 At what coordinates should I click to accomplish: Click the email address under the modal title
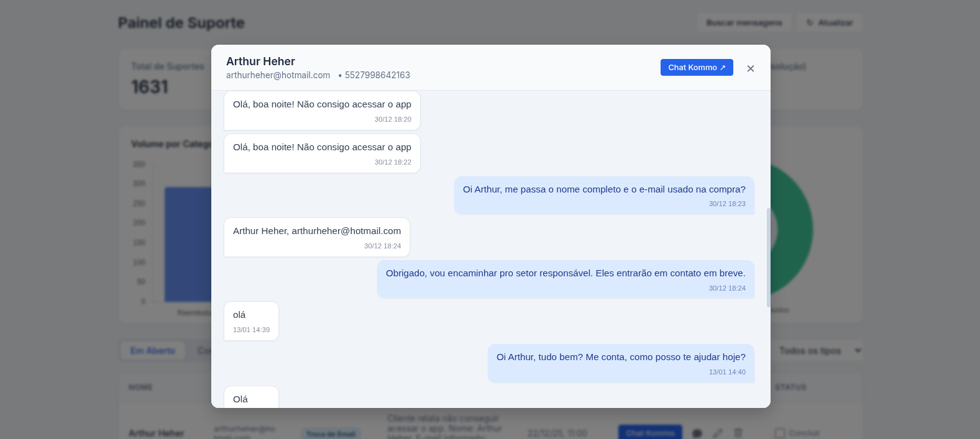point(278,75)
